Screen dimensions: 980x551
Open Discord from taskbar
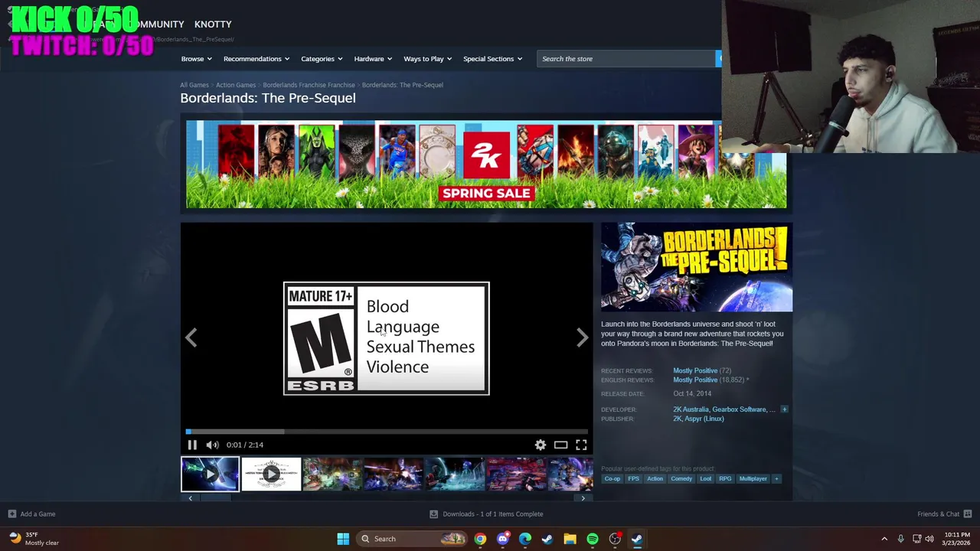pyautogui.click(x=502, y=539)
